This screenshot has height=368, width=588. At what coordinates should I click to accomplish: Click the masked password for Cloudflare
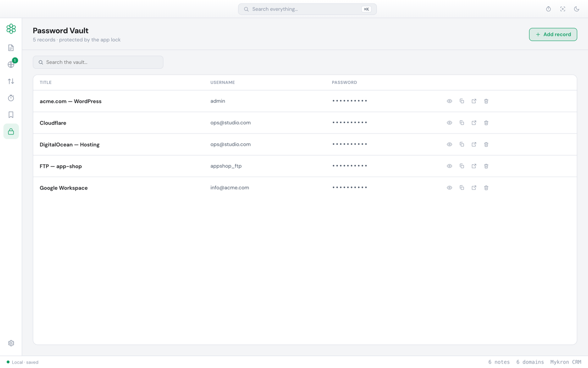[350, 123]
